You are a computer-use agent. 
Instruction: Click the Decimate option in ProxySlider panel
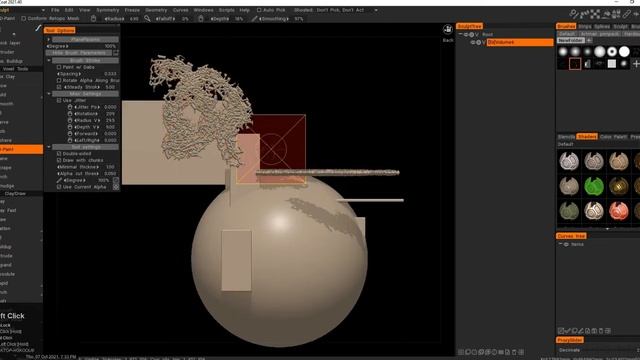pos(570,350)
